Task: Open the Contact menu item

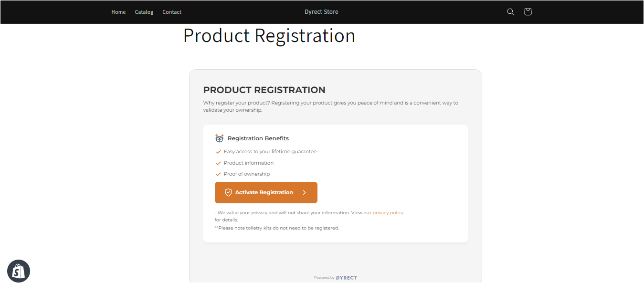Action: pyautogui.click(x=172, y=12)
